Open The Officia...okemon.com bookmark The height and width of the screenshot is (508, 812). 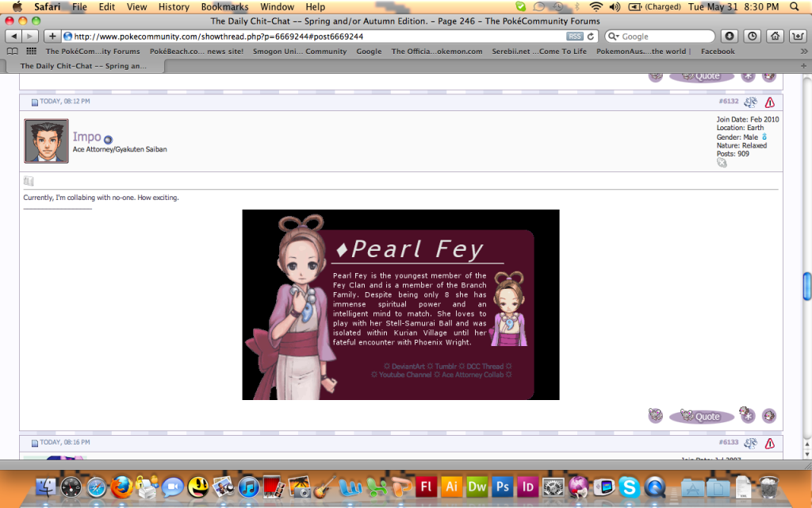coord(437,52)
